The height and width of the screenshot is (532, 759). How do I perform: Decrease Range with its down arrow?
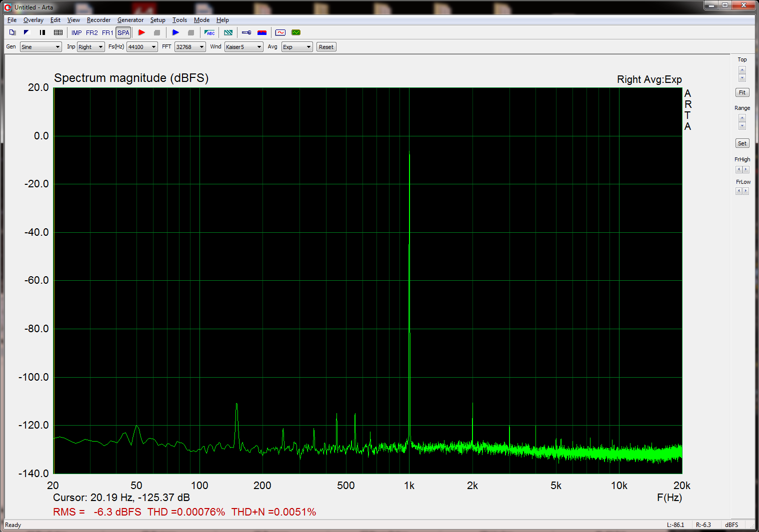point(742,126)
